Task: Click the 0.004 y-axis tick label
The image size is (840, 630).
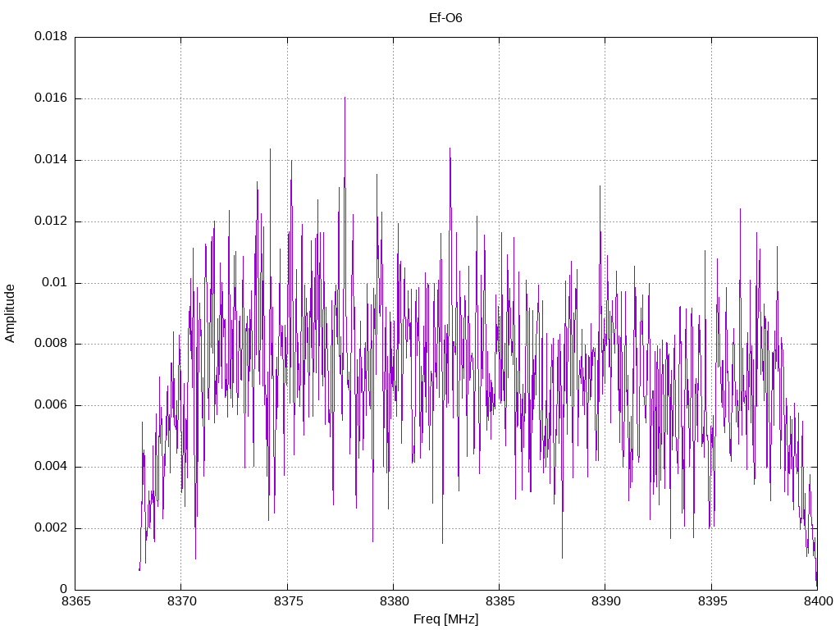Action: coord(51,466)
